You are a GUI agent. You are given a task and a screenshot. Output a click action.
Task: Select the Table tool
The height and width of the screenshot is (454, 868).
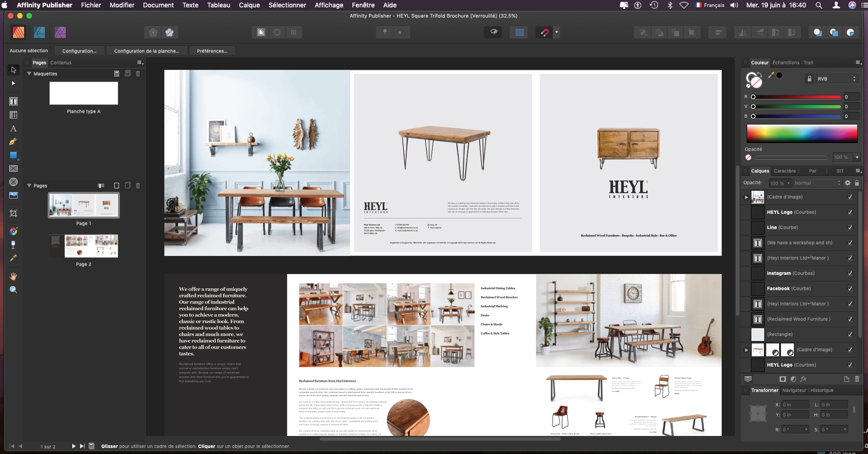coord(13,115)
